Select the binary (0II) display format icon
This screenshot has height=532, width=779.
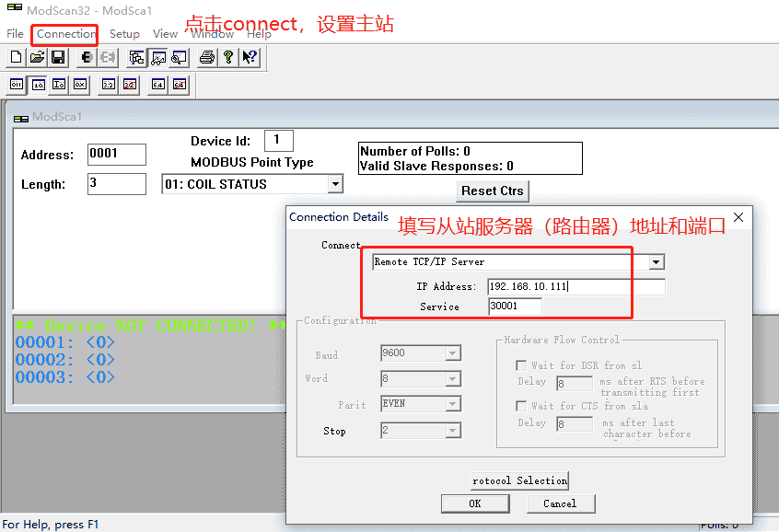click(17, 85)
